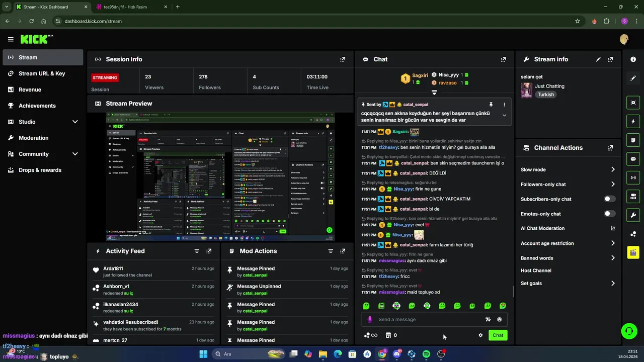The width and height of the screenshot is (644, 362).
Task: Pop out the Mod Actions panel
Action: pyautogui.click(x=343, y=251)
